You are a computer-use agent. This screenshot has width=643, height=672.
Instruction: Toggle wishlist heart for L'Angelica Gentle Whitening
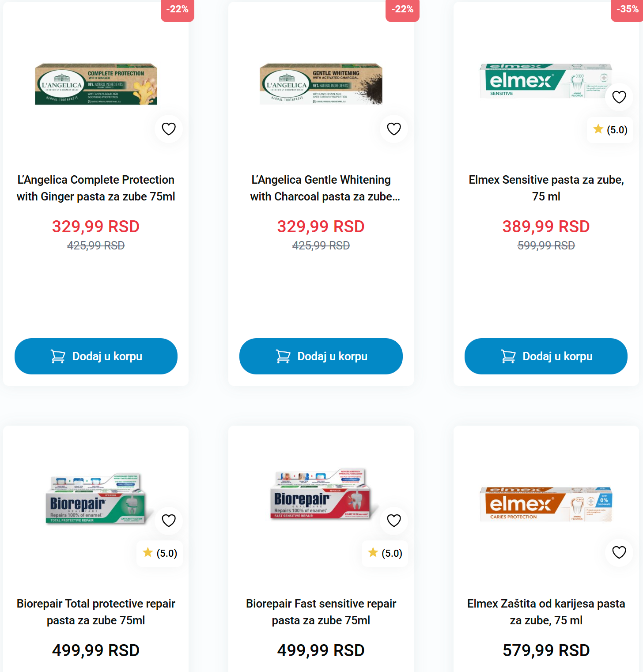[394, 129]
